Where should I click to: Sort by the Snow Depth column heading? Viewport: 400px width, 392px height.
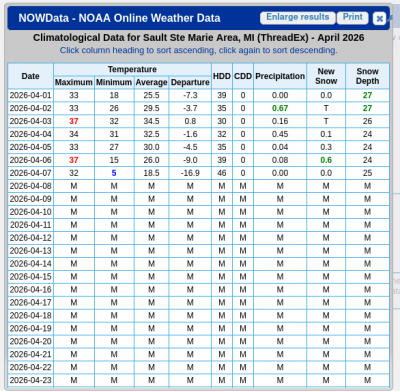coord(367,76)
